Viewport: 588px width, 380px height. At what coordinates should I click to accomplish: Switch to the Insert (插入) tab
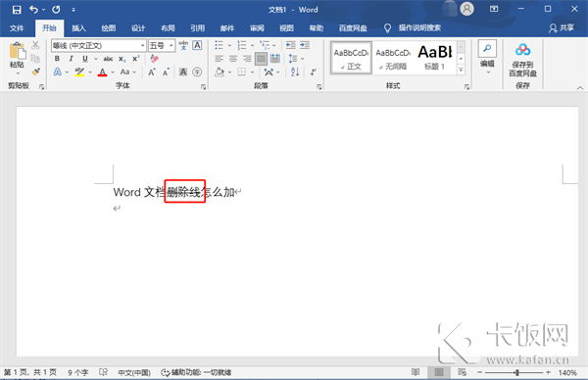click(x=78, y=28)
